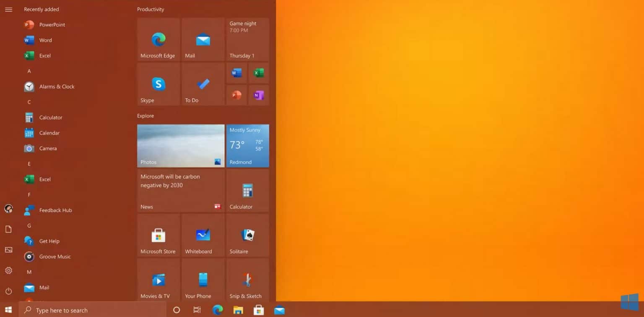Image resolution: width=644 pixels, height=317 pixels.
Task: Open Settings from the Start sidebar
Action: coord(8,270)
